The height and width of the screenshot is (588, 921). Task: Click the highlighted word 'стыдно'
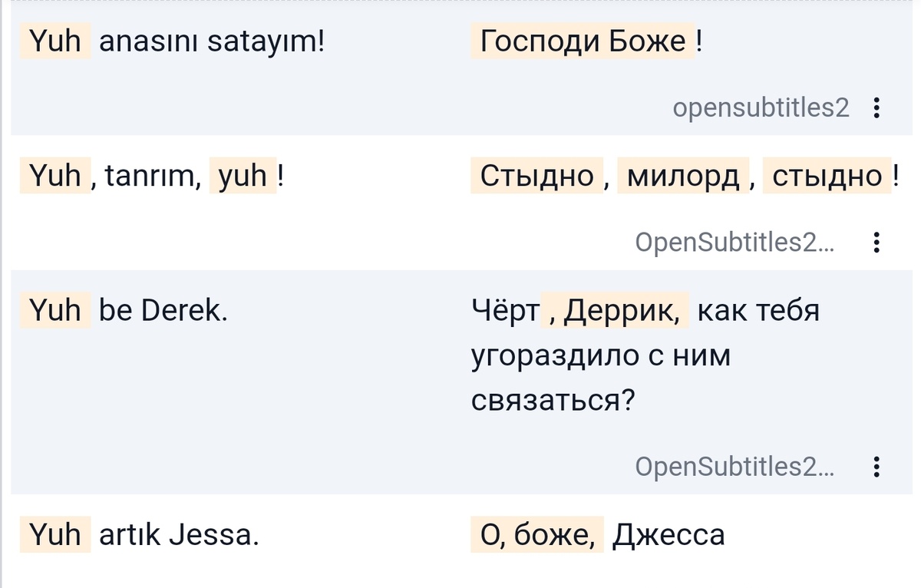827,176
